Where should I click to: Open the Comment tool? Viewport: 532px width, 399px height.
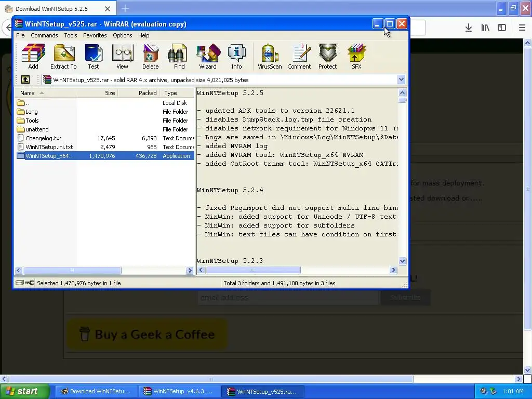(x=299, y=56)
